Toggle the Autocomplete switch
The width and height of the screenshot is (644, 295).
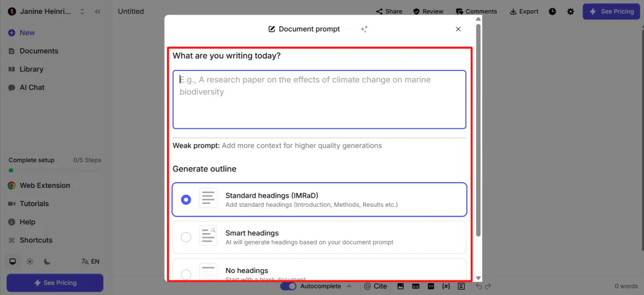(x=288, y=286)
